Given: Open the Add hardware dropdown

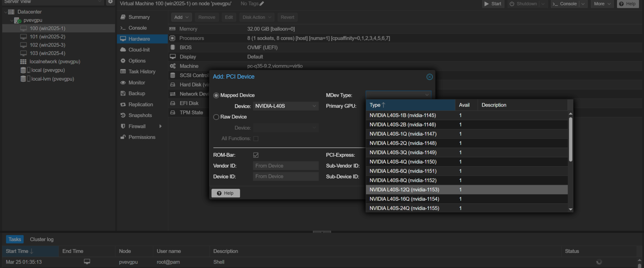Looking at the screenshot, I should coord(181,17).
